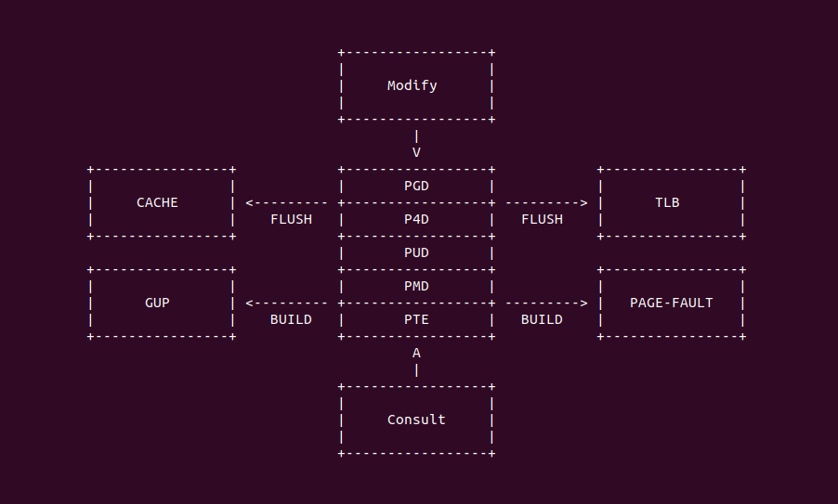The image size is (838, 504).
Task: Select the PMD table row
Action: click(x=416, y=286)
